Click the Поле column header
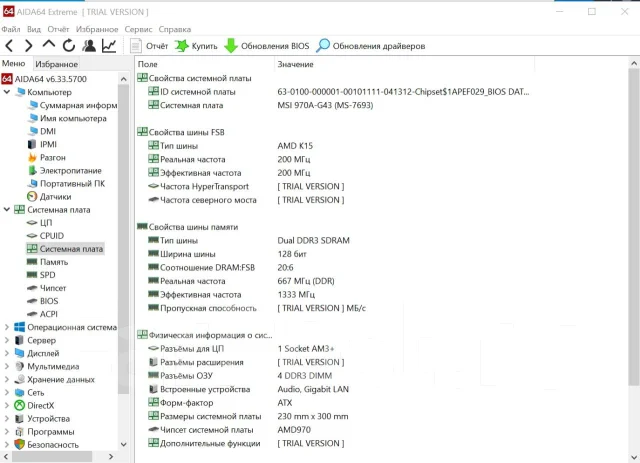640x463 pixels. (205, 64)
